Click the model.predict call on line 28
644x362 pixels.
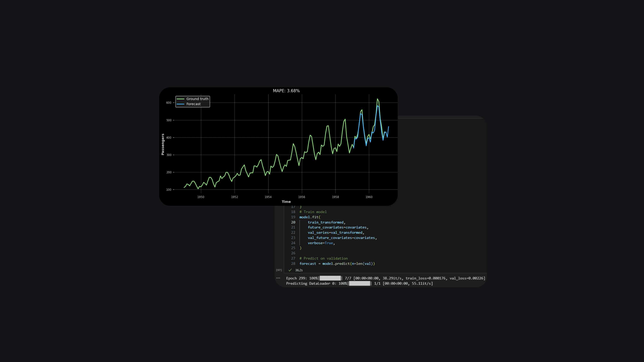(x=336, y=264)
